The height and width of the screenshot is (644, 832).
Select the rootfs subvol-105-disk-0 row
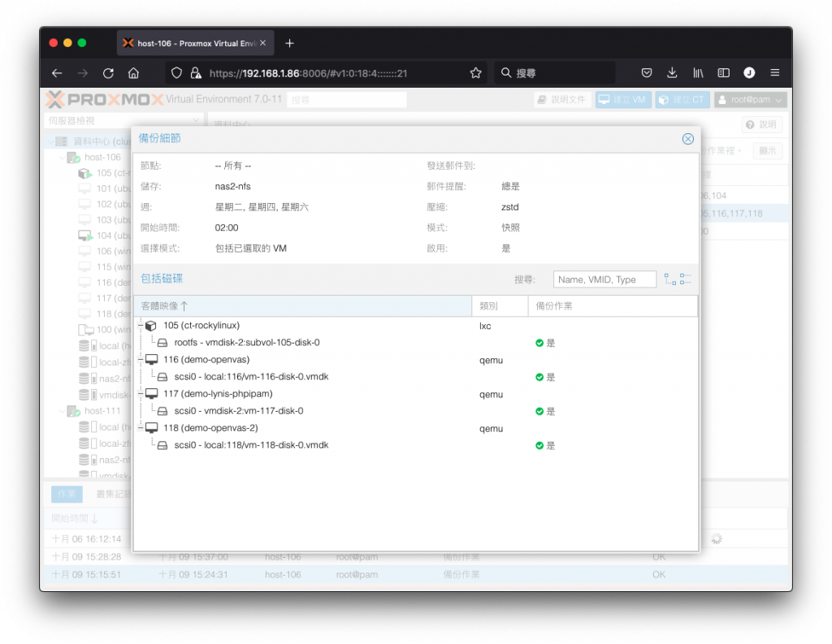[x=415, y=343]
